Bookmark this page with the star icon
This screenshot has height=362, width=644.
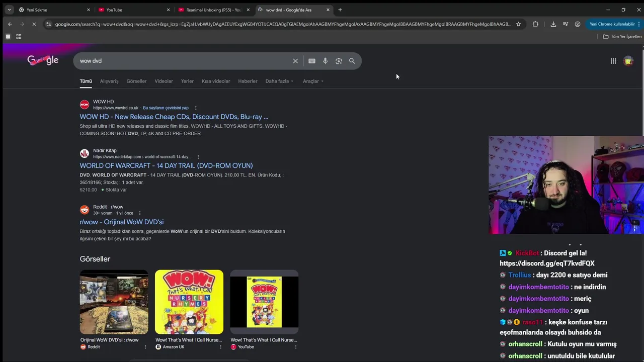click(518, 24)
